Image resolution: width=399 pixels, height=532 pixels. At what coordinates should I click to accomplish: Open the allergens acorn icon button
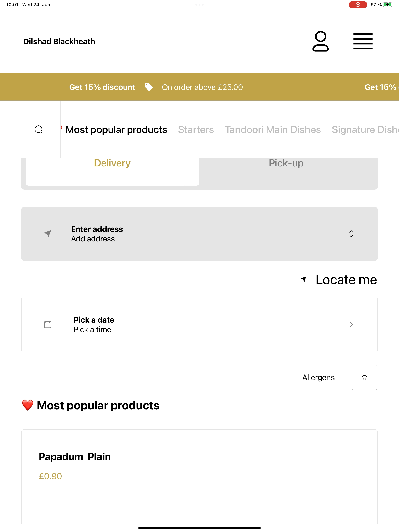coord(364,377)
